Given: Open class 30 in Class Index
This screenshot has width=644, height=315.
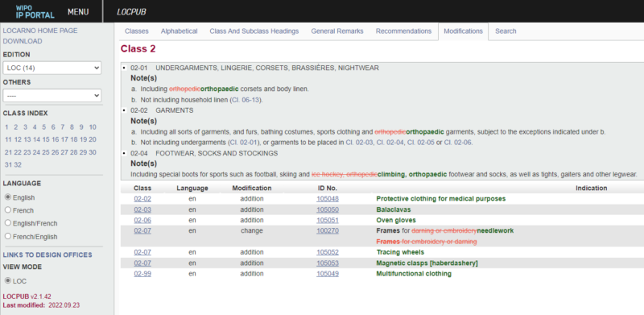Looking at the screenshot, I should (x=93, y=152).
